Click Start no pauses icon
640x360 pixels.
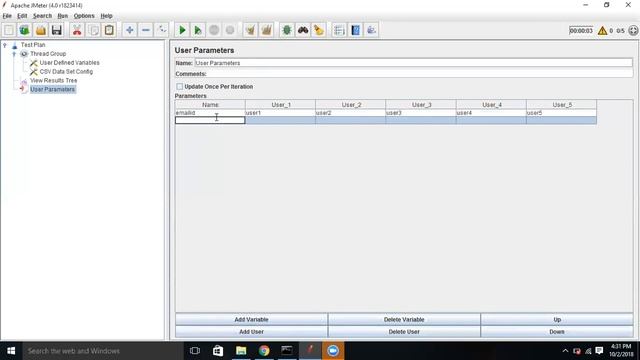(x=198, y=30)
